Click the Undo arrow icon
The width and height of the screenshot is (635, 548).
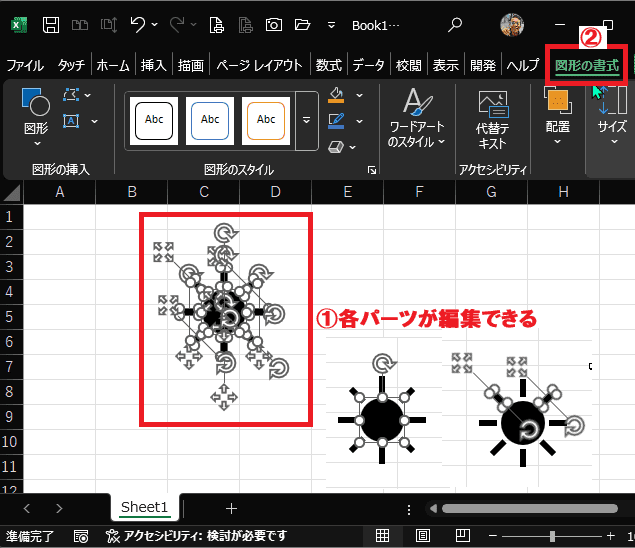coord(138,25)
